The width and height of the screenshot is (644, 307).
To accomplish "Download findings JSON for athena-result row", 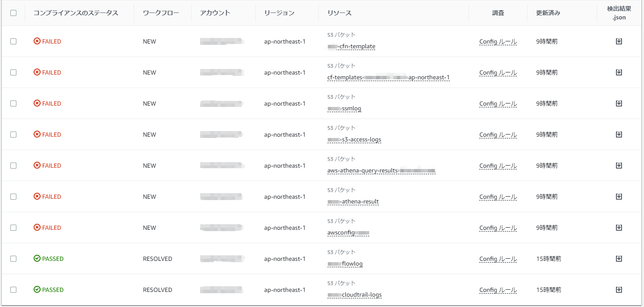I will click(619, 197).
